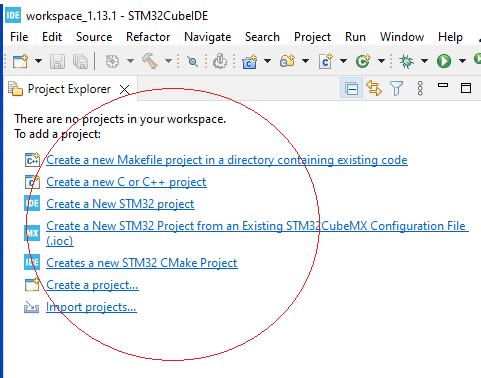Click the filter funnel icon

[x=396, y=89]
